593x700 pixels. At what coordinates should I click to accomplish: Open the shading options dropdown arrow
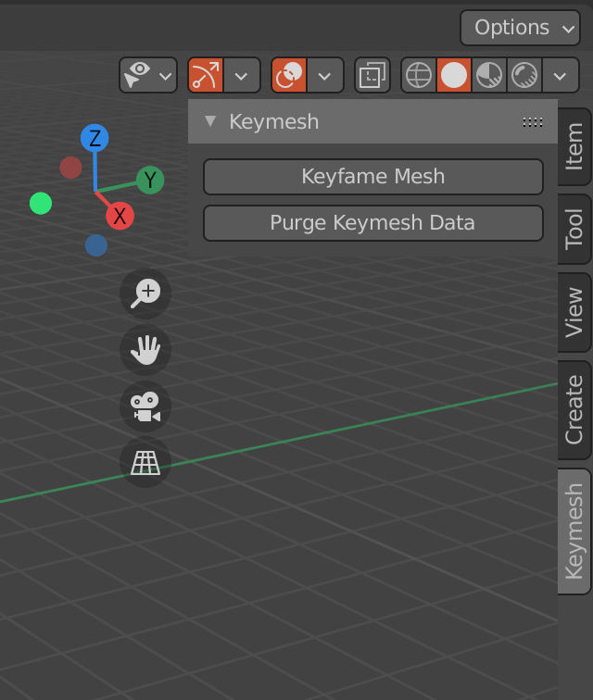(x=561, y=75)
